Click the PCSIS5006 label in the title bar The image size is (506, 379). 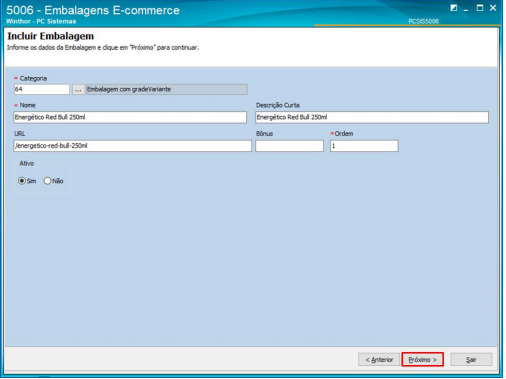(424, 21)
